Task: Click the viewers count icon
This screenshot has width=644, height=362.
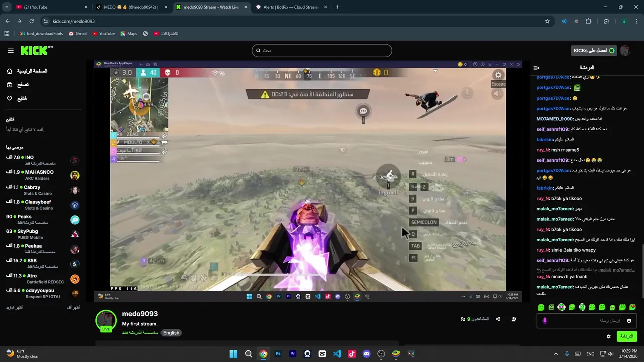Action: (x=463, y=319)
